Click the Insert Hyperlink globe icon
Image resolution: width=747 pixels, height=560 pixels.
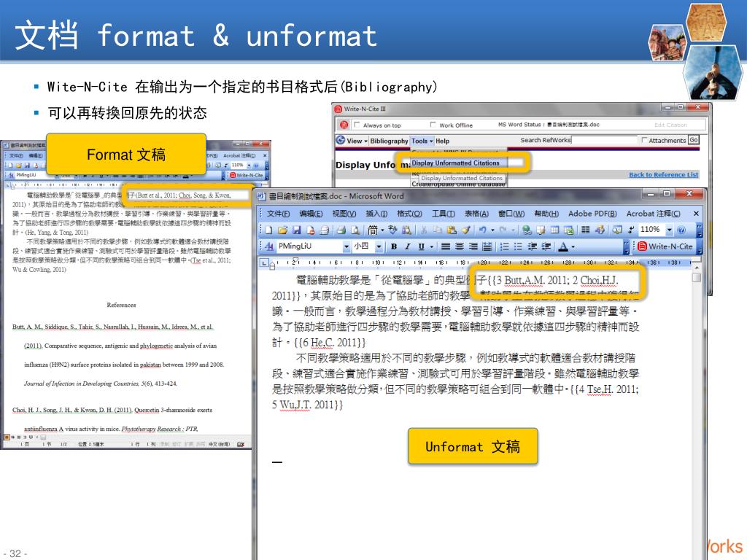point(527,230)
